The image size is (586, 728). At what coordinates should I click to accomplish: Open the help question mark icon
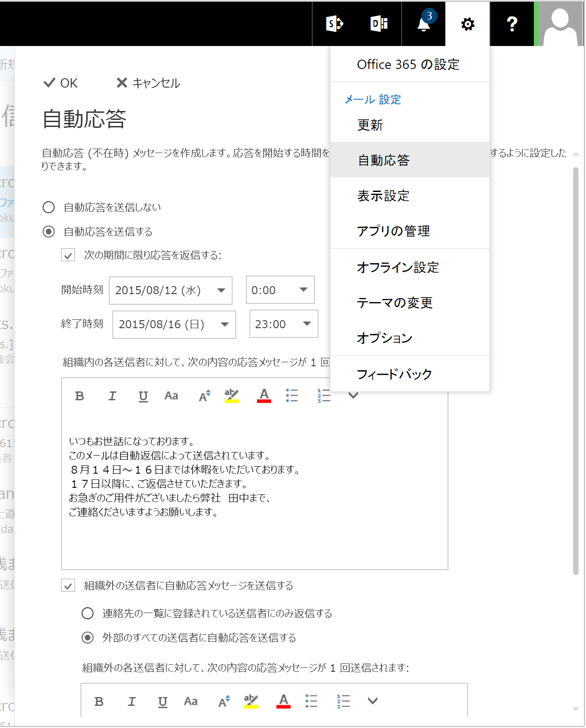tap(512, 23)
